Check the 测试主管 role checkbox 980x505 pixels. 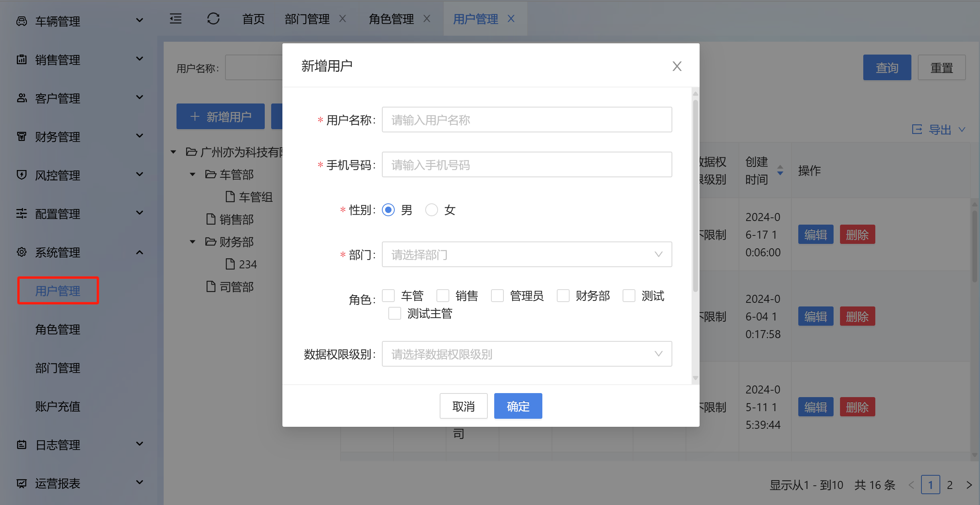point(395,313)
